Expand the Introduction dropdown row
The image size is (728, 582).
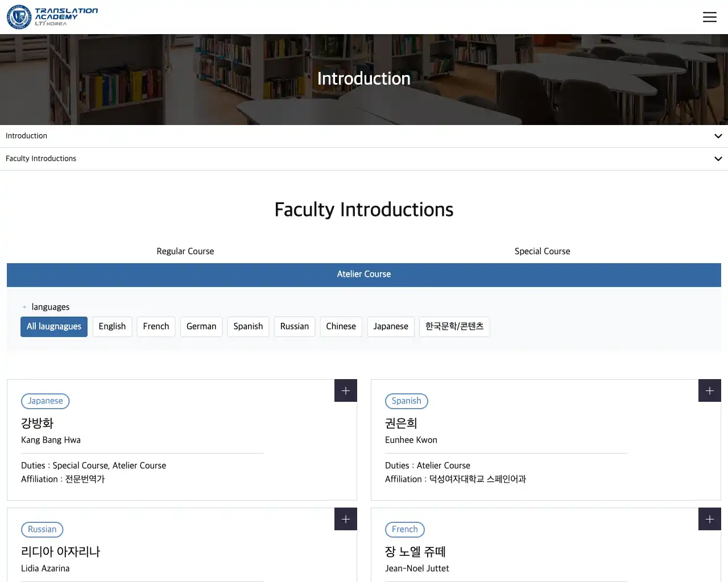tap(364, 136)
